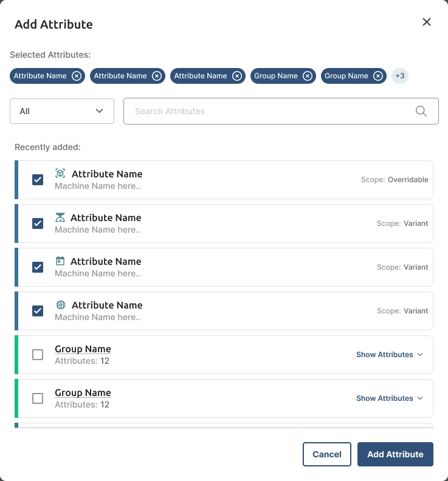The image size is (448, 481).
Task: Click the cube type icon in Overridable row
Action: (x=60, y=173)
